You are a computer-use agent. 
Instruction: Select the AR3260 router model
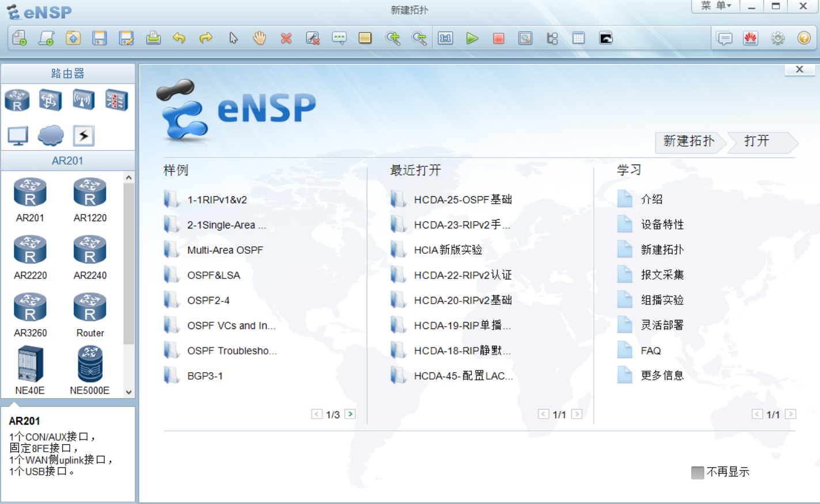click(31, 307)
